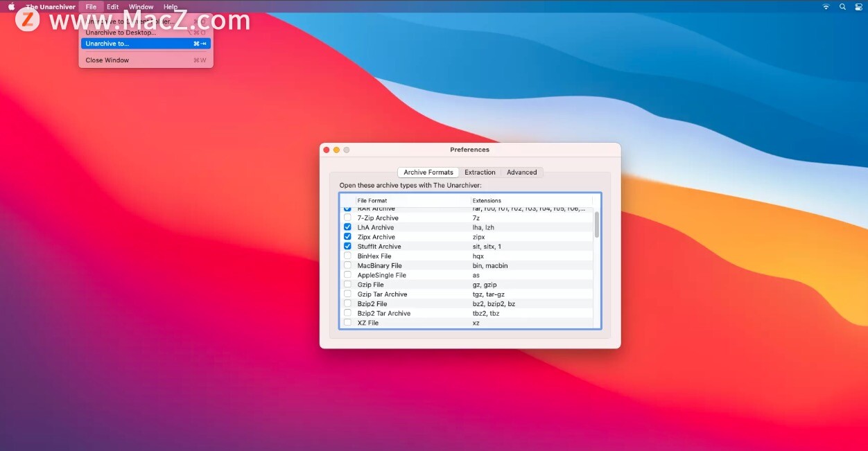
Task: Disable the StuffIt Archive checkbox
Action: point(347,247)
